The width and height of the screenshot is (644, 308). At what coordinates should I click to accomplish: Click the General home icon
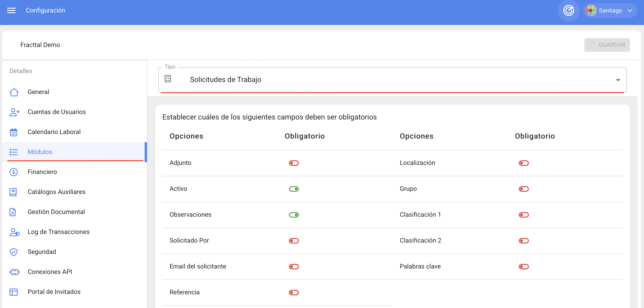(x=14, y=92)
